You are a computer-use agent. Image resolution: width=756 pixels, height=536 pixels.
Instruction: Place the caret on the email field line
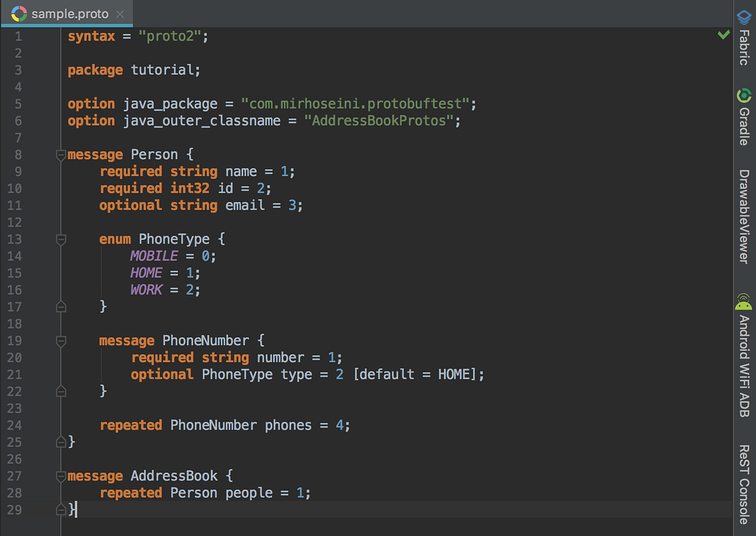coord(244,205)
